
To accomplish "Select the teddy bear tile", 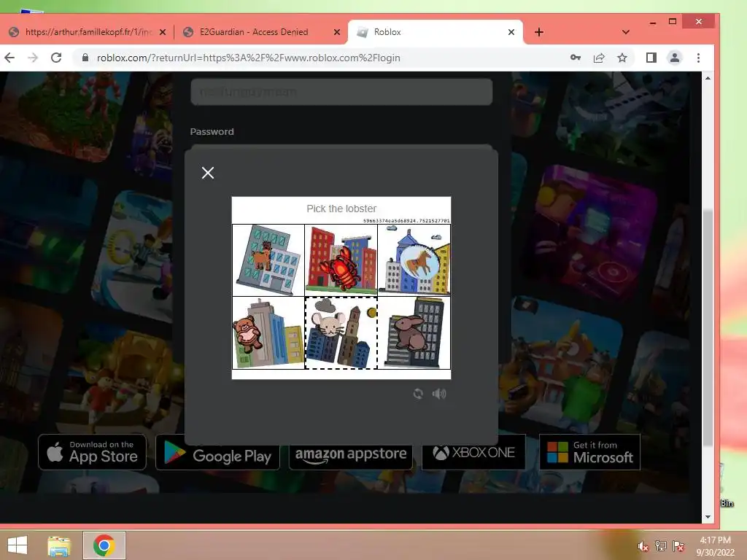I will [x=268, y=332].
